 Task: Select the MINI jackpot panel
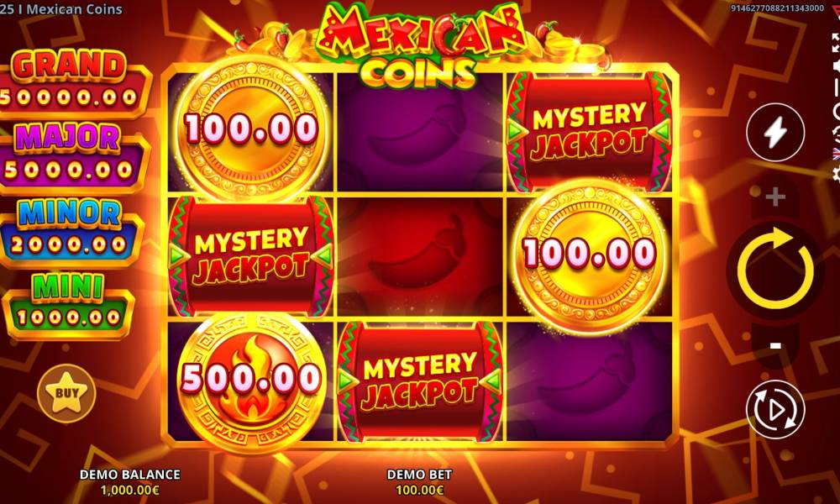pos(67,305)
